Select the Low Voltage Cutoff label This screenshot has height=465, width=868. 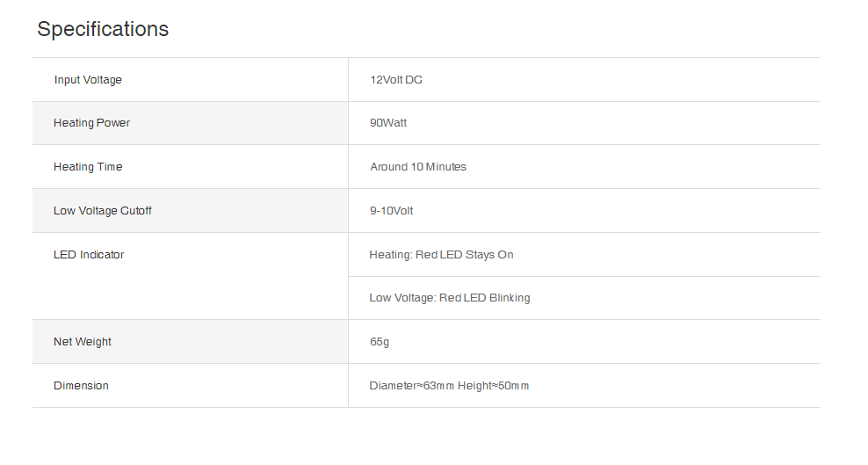103,211
